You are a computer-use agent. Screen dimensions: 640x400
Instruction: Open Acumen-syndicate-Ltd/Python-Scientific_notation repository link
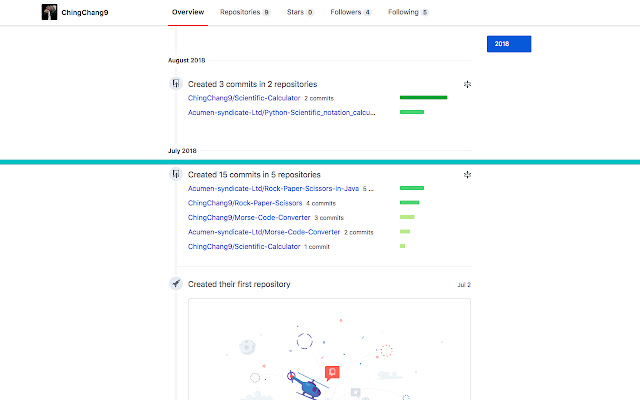(x=282, y=112)
